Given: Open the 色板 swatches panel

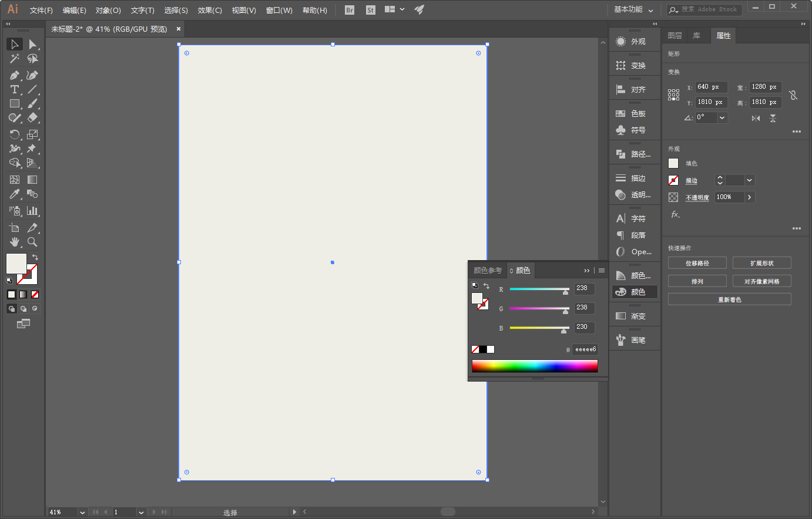Looking at the screenshot, I should pyautogui.click(x=635, y=114).
